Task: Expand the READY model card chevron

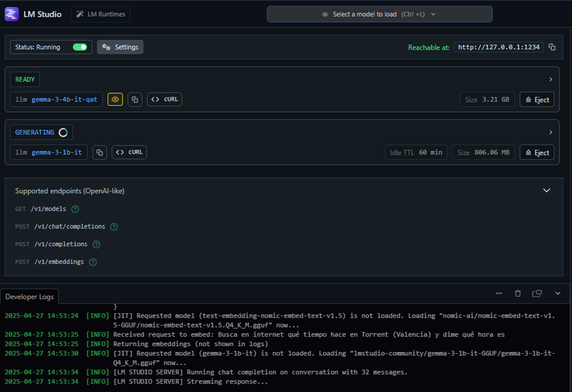Action: (550, 79)
